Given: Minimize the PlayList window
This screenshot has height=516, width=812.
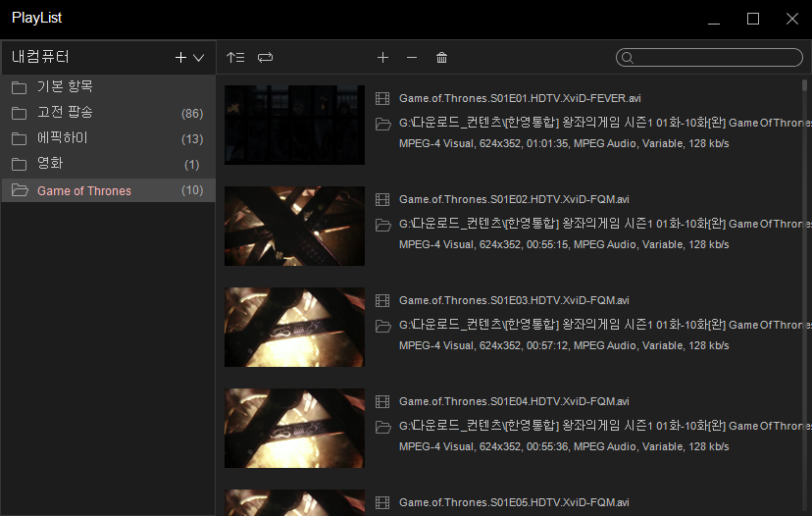Looking at the screenshot, I should point(714,24).
